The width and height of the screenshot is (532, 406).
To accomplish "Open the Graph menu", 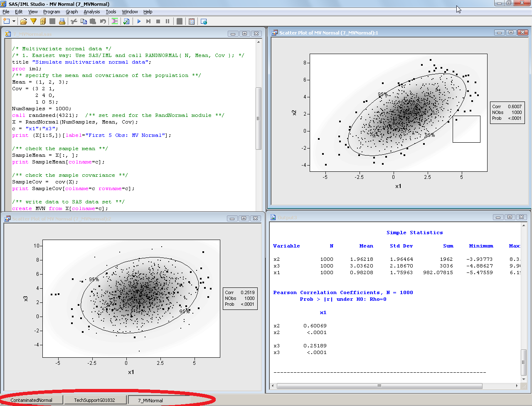I will (71, 12).
